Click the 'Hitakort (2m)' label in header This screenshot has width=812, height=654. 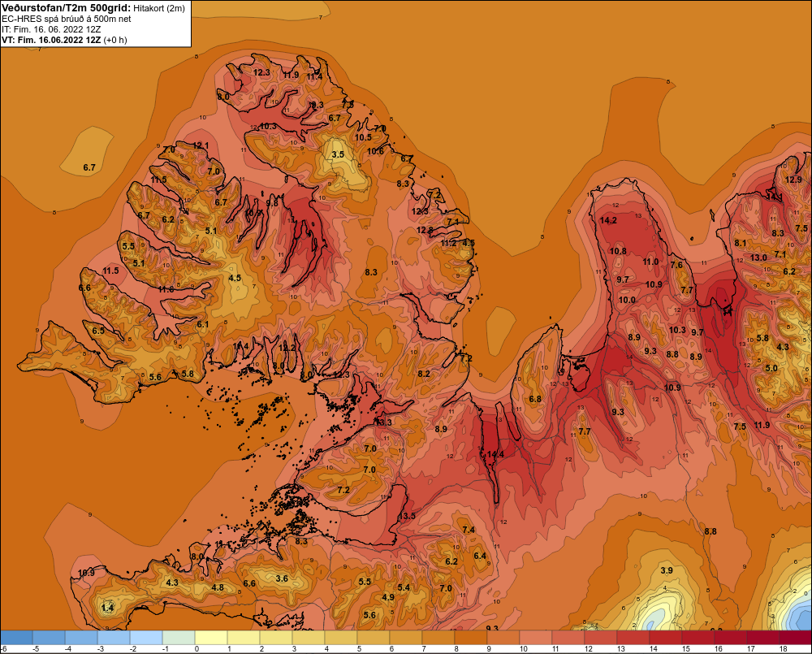pos(159,8)
